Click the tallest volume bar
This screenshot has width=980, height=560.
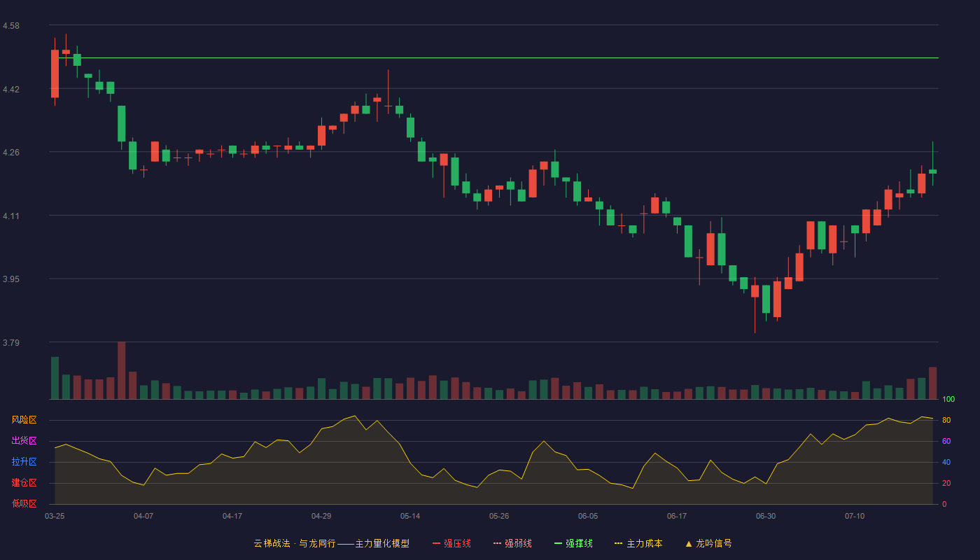tap(121, 370)
